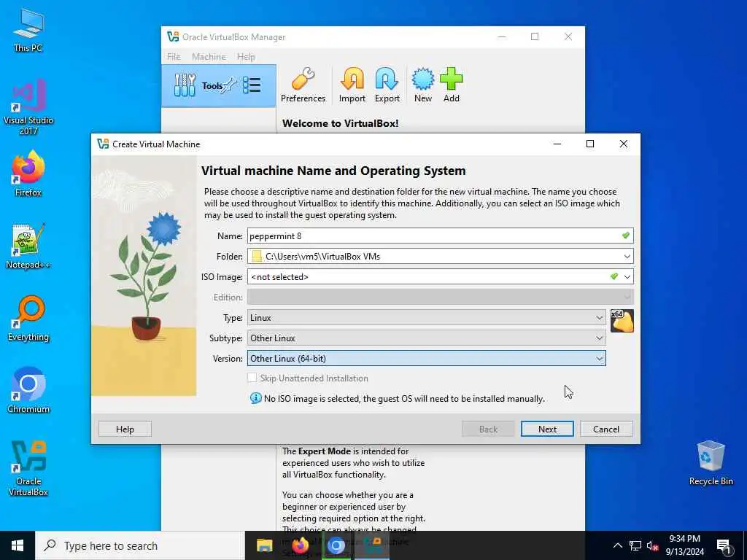Open Preferences in VirtualBox Manager toolbar

pos(303,86)
